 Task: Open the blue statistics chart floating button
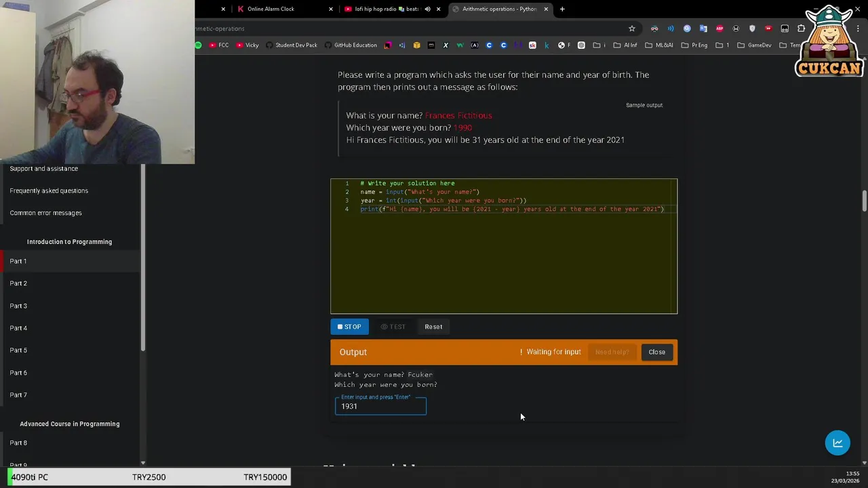pos(837,443)
